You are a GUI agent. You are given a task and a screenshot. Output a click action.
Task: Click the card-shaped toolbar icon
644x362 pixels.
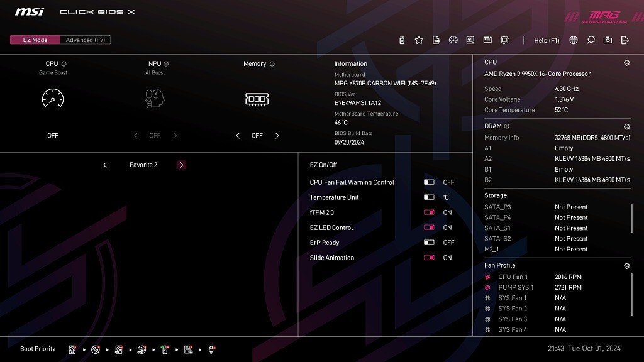click(487, 40)
